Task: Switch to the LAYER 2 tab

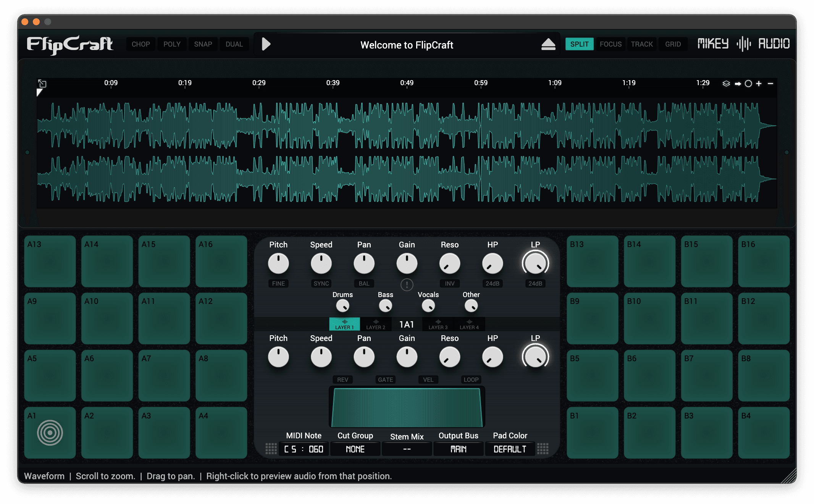Action: (x=376, y=324)
